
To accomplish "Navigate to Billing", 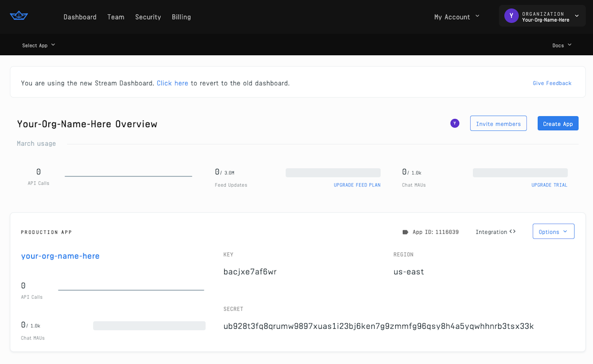I will [181, 17].
